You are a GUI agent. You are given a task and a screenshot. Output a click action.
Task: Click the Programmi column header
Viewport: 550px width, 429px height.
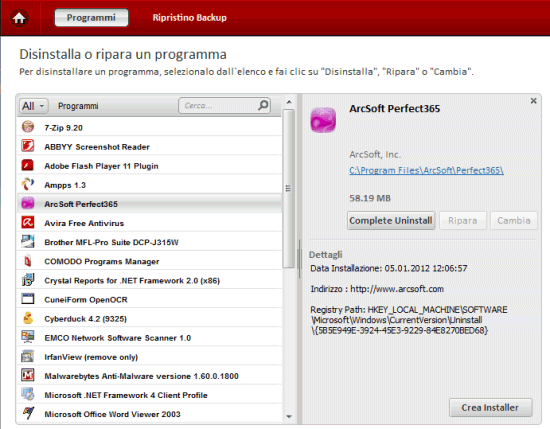pyautogui.click(x=78, y=106)
